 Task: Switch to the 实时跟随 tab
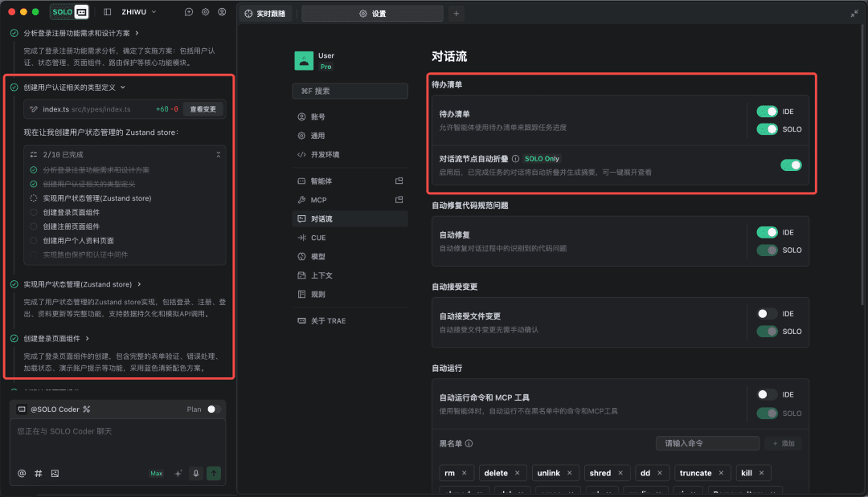click(269, 13)
